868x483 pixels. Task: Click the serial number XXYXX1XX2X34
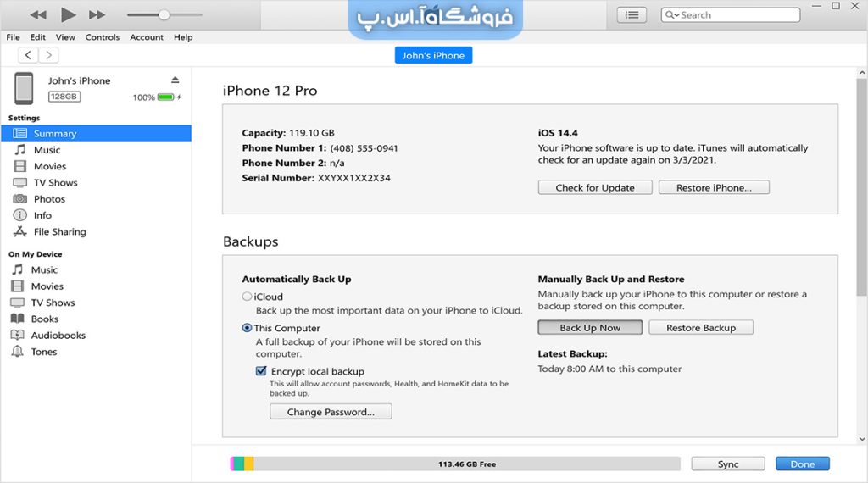pos(354,178)
